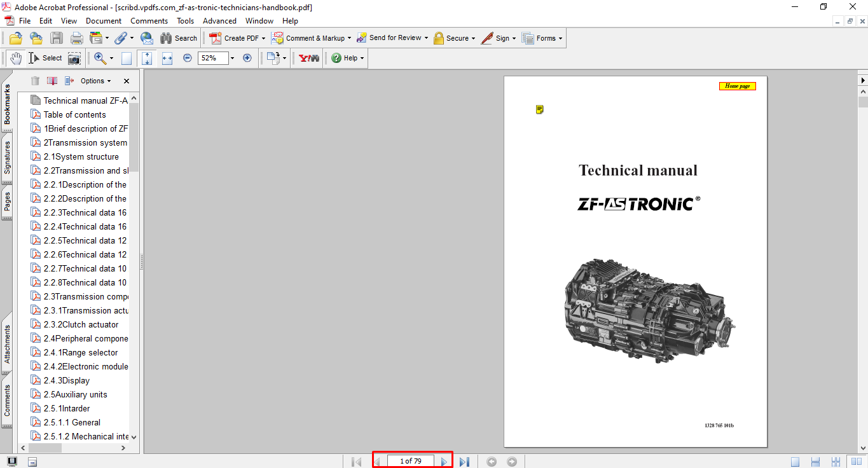Click the zoom in plus button
The width and height of the screenshot is (868, 468).
pos(247,58)
